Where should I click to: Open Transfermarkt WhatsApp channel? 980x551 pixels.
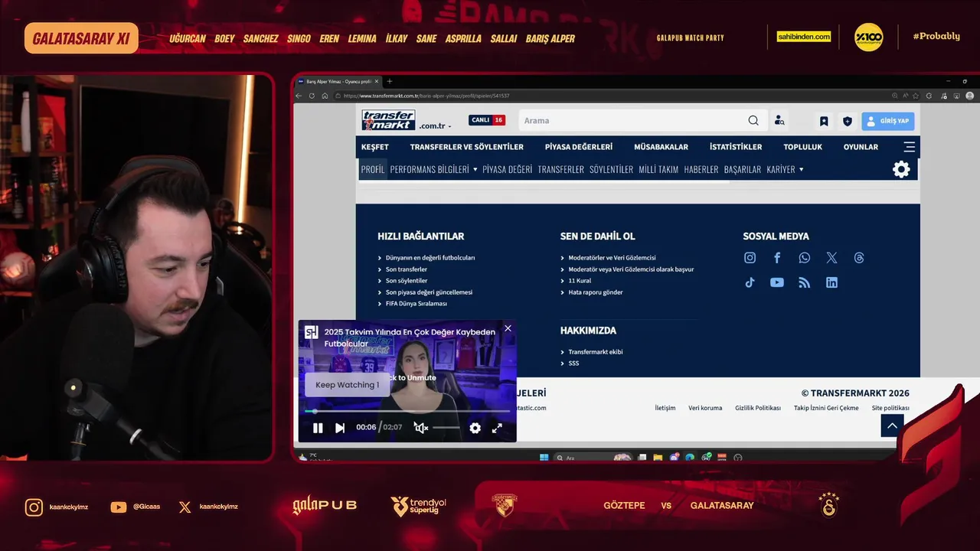point(804,258)
